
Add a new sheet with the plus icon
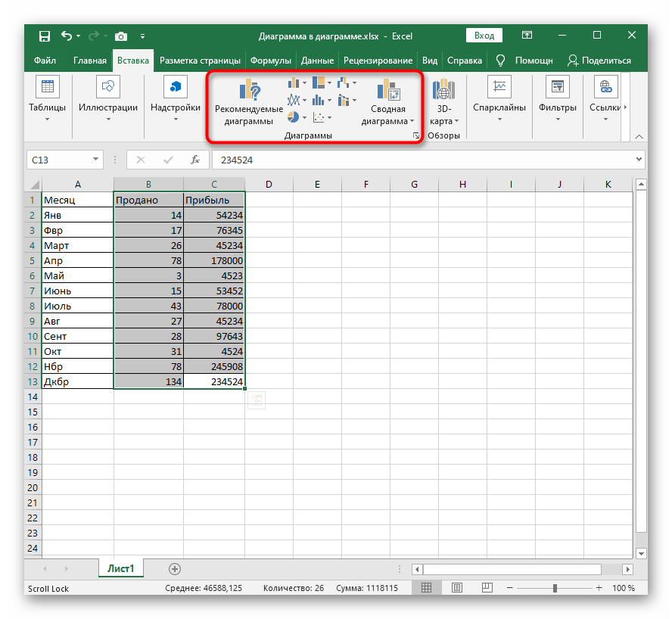(x=175, y=568)
